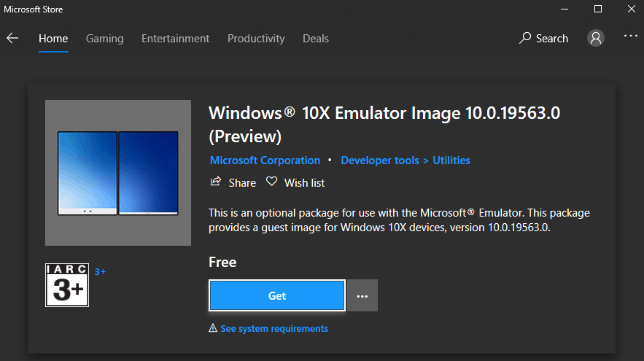Screen dimensions: 644x361
Task: Open See system requirements link
Action: (x=274, y=329)
